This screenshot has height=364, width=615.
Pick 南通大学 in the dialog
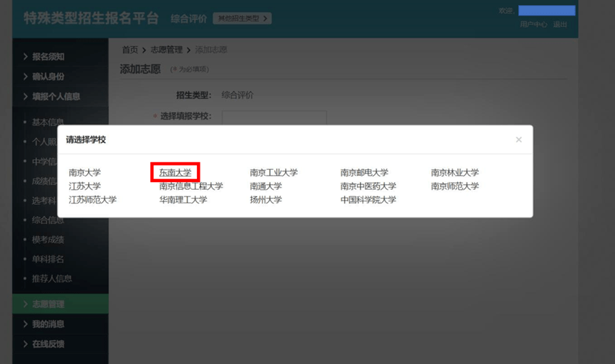[266, 186]
